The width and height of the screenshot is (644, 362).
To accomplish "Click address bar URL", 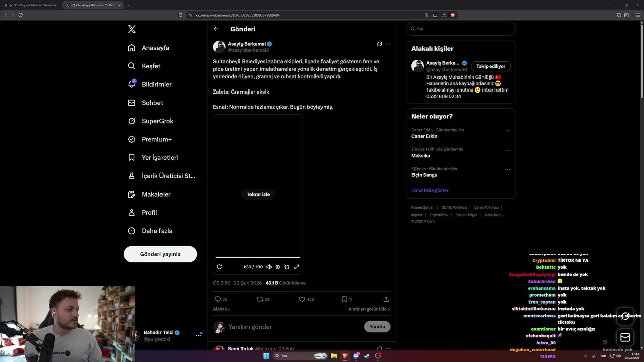I will (237, 15).
